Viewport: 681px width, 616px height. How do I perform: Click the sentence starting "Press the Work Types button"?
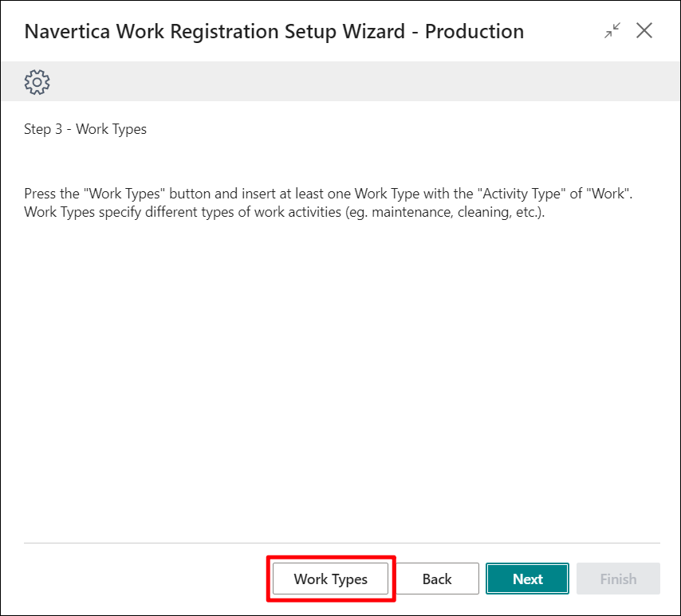tap(329, 194)
